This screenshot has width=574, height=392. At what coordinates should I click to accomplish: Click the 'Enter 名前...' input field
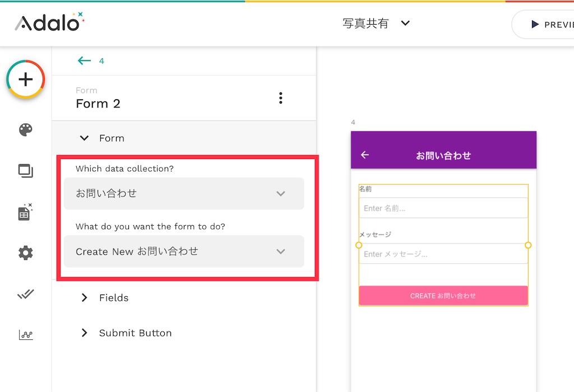pos(443,208)
